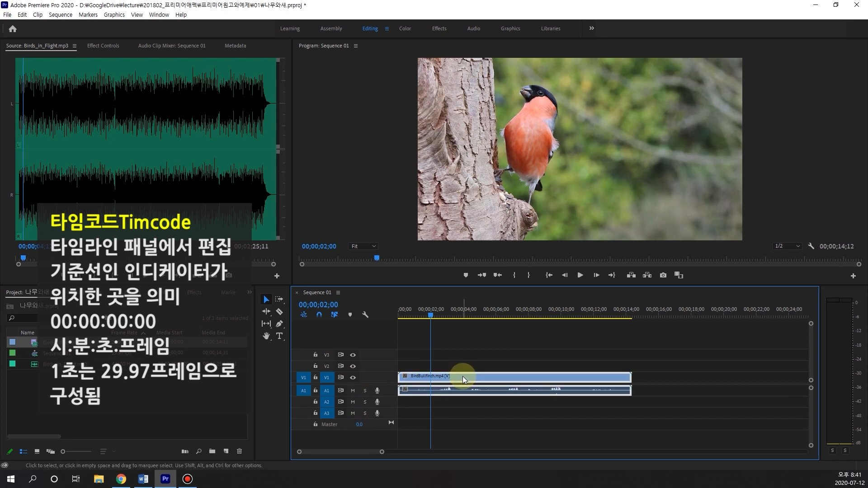Viewport: 868px width, 488px height.
Task: Switch to Graphics workspace
Action: 510,28
